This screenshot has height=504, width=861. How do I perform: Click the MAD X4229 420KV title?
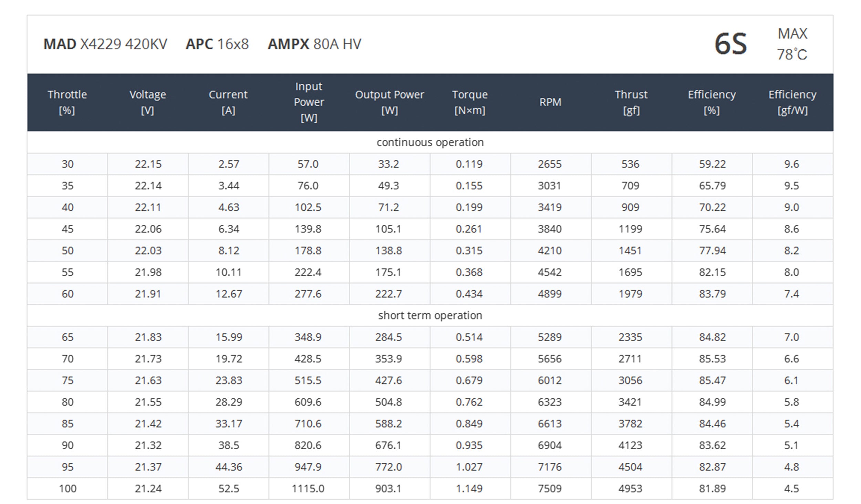coord(105,44)
